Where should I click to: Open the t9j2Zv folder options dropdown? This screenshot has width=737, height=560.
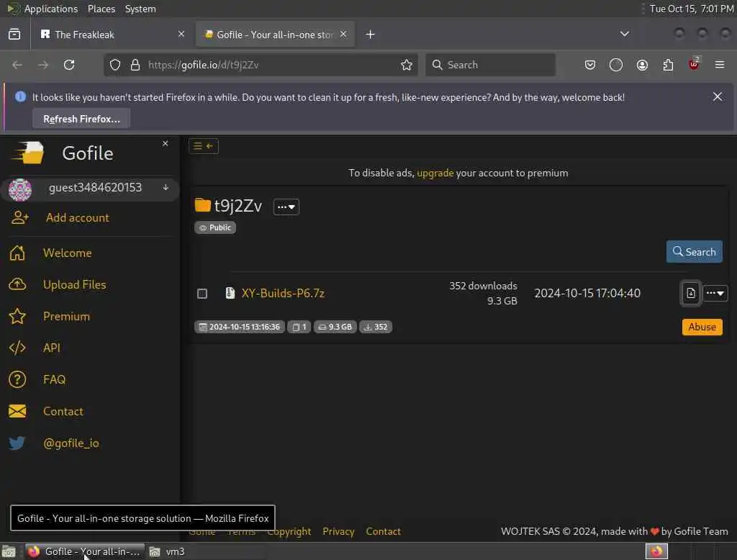coord(286,207)
